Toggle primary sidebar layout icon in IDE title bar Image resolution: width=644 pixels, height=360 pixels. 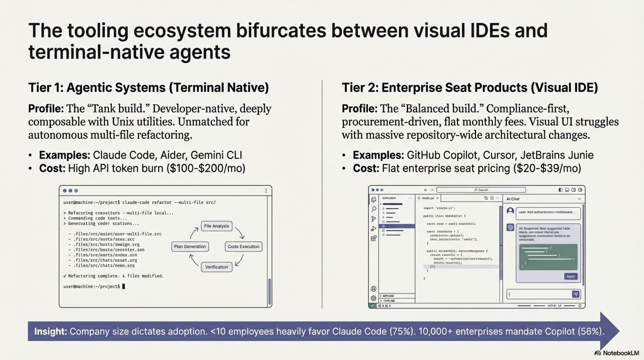560,190
